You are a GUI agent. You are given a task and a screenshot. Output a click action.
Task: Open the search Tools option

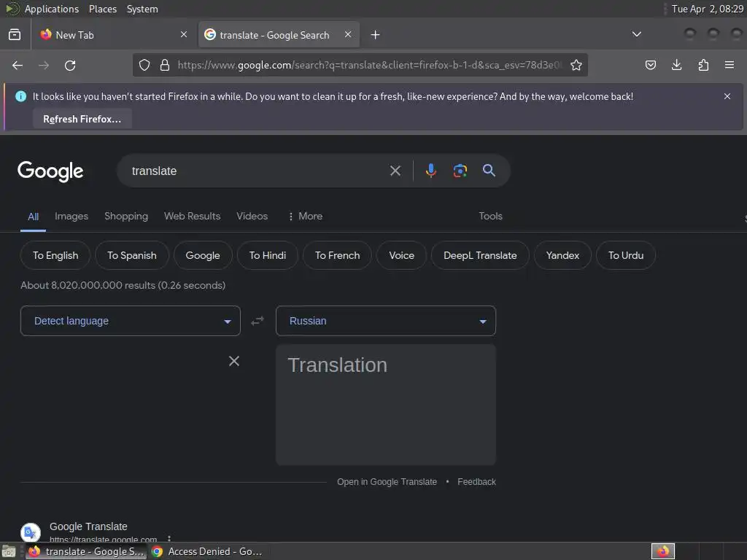(x=491, y=216)
